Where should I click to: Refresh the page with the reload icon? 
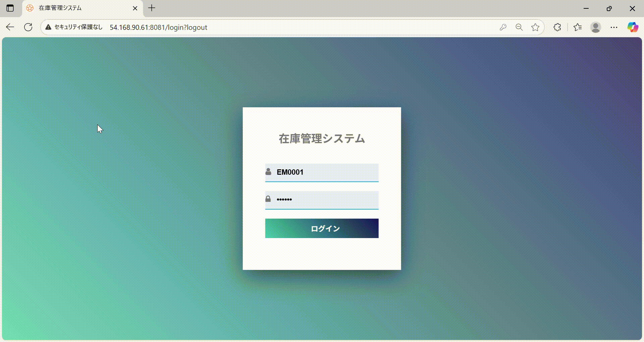point(28,27)
